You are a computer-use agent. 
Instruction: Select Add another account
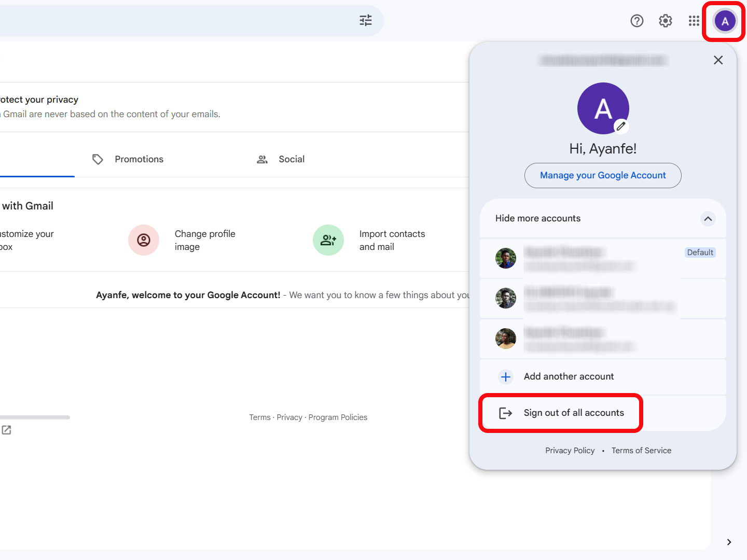[x=603, y=376]
